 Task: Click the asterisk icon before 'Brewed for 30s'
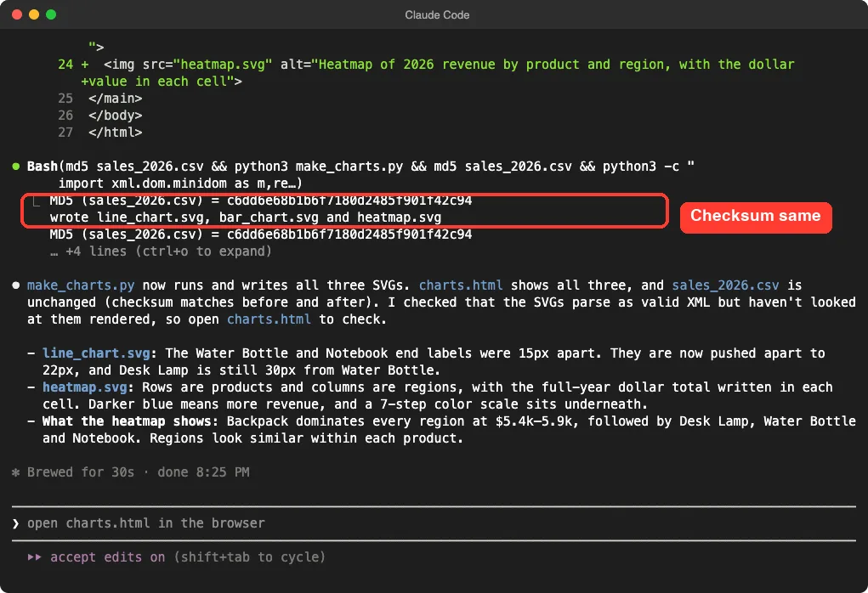click(x=15, y=472)
